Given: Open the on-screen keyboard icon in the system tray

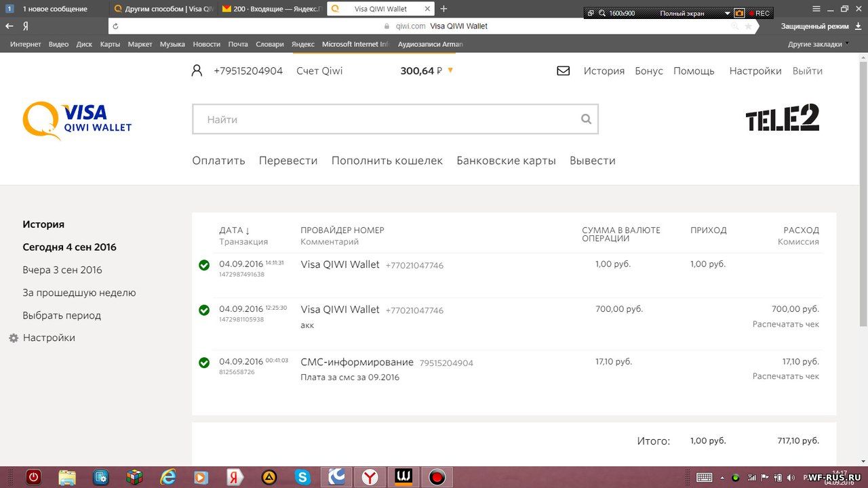Looking at the screenshot, I should pyautogui.click(x=705, y=477).
